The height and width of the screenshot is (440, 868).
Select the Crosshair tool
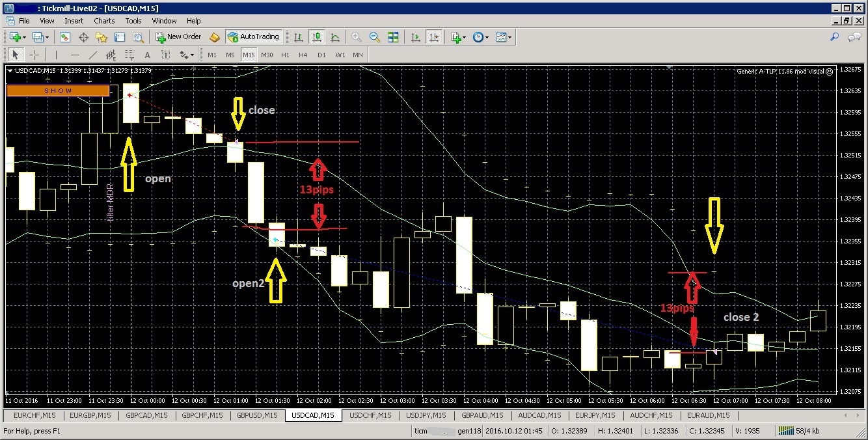tap(34, 55)
